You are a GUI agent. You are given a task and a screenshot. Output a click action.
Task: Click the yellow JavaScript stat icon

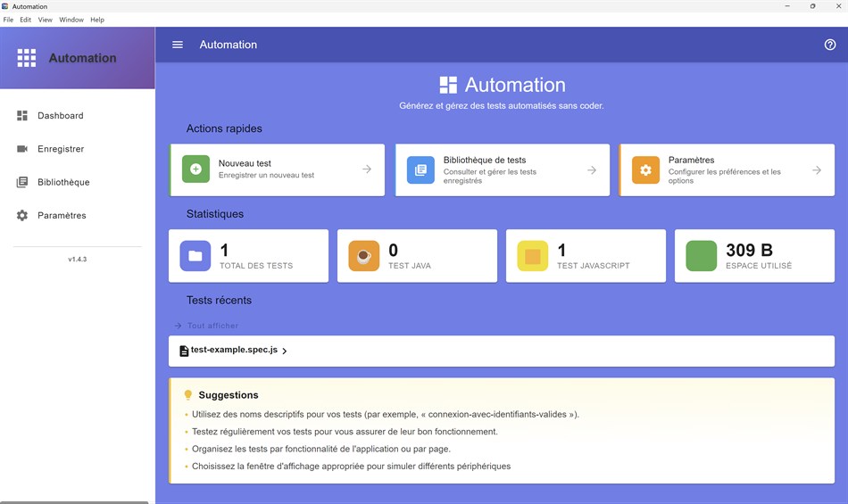(x=533, y=255)
